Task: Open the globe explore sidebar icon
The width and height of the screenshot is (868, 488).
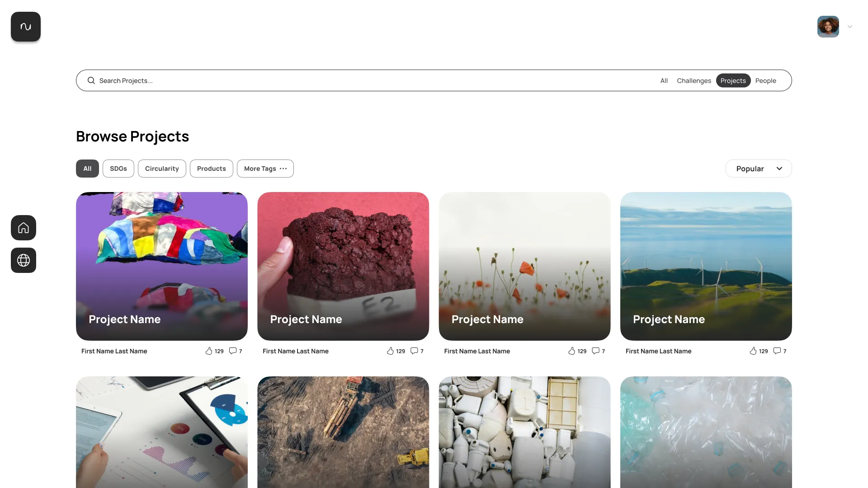Action: (x=24, y=260)
